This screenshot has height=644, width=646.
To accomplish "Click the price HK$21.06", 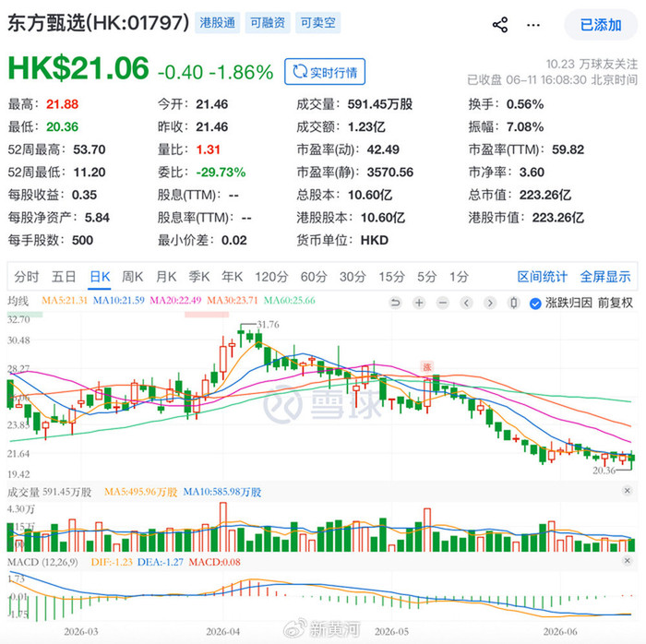I will point(78,68).
